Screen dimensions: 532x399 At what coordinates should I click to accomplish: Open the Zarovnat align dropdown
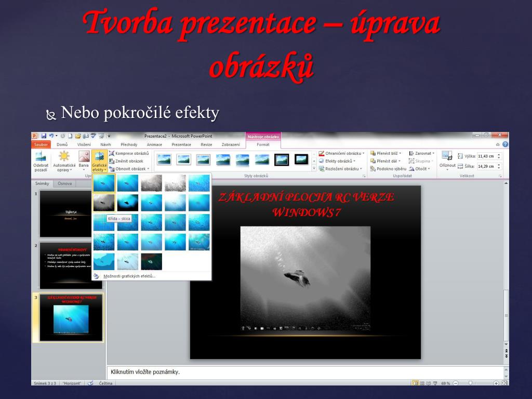pyautogui.click(x=422, y=153)
